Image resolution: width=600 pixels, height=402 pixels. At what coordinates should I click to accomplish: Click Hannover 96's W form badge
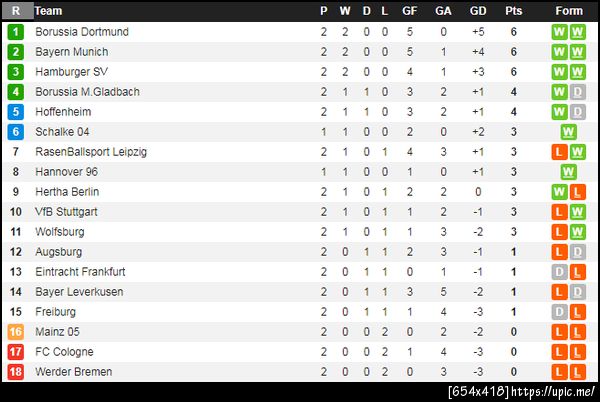click(x=568, y=172)
